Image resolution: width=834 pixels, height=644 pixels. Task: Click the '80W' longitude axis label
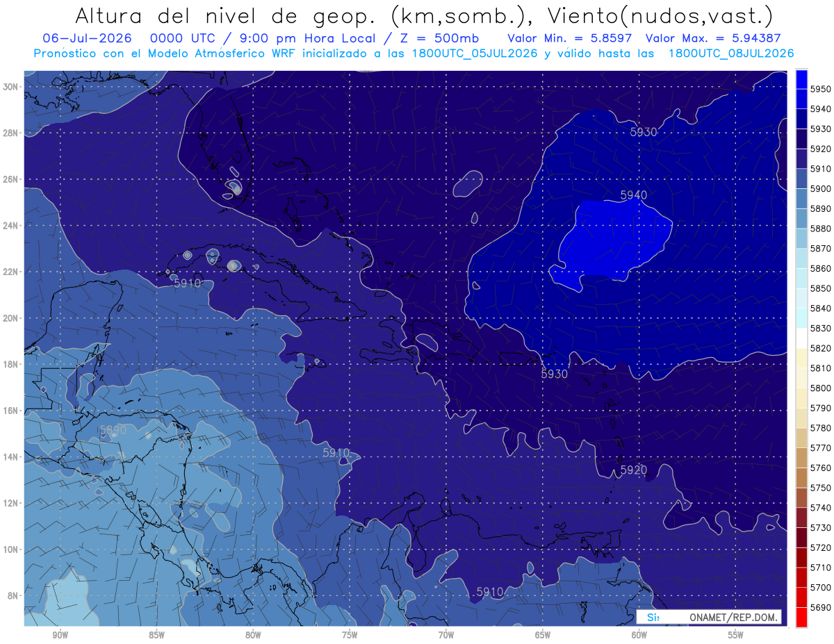pyautogui.click(x=253, y=635)
